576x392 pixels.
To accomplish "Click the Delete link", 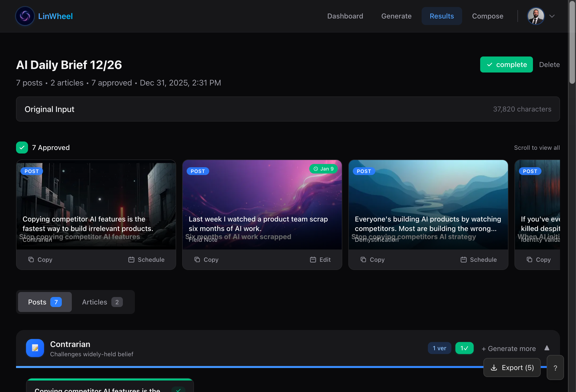I will point(549,64).
